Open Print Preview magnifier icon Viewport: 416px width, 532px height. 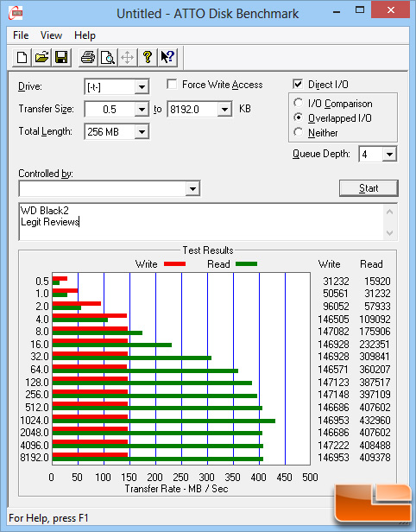108,57
